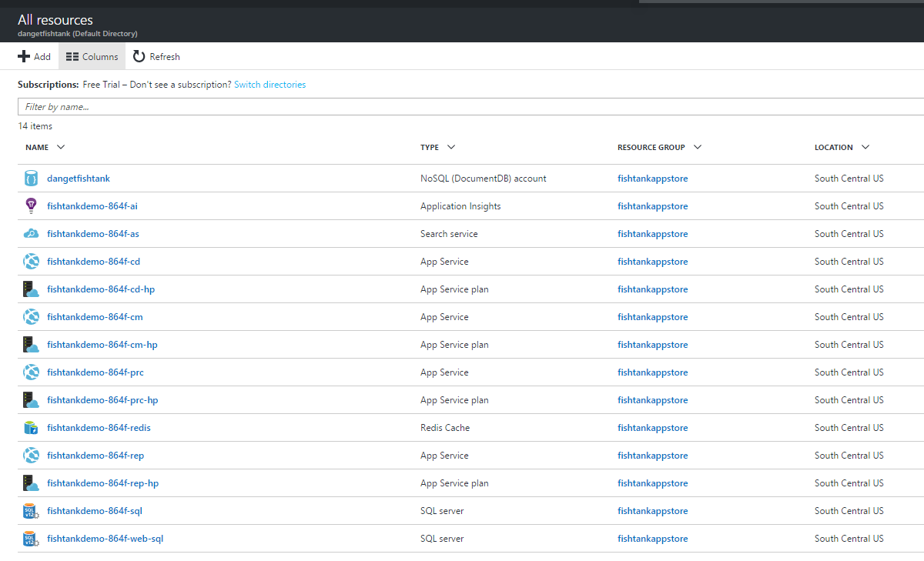
Task: Open the fishtankdemo-864f-ai resource
Action: click(92, 206)
